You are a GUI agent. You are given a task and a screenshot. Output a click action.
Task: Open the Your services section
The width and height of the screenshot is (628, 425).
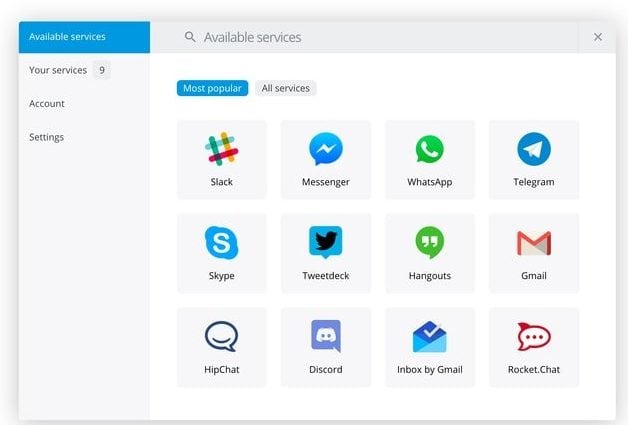[x=84, y=70]
